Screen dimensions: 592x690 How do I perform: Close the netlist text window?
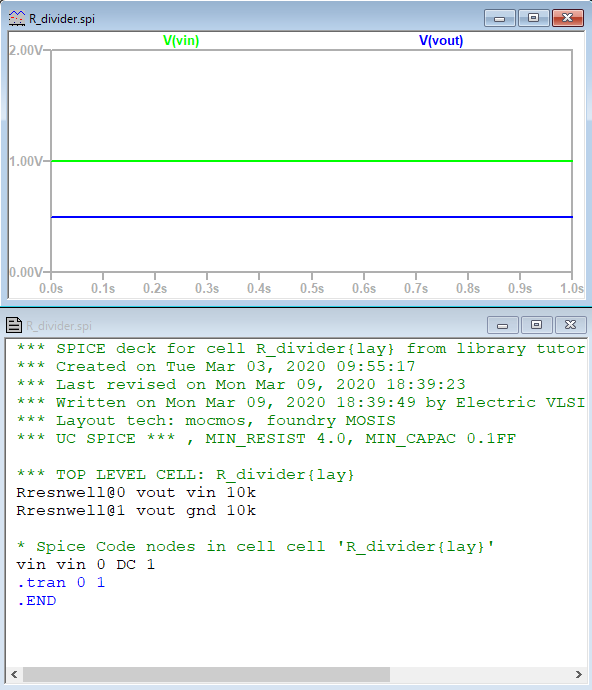570,325
